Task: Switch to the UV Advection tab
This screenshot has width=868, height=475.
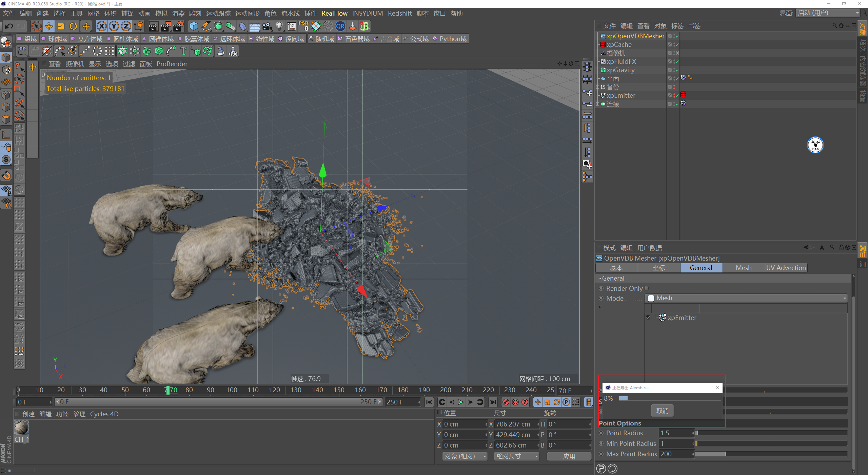Action: (x=786, y=268)
